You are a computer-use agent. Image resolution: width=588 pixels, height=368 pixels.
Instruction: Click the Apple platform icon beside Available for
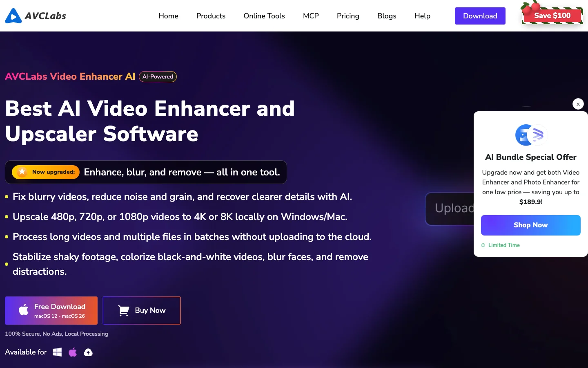click(73, 352)
